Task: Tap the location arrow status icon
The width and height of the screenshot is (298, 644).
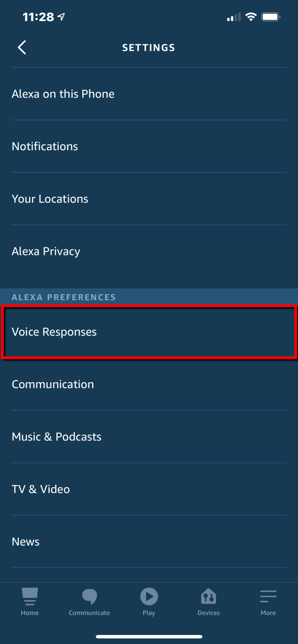Action: tap(61, 17)
